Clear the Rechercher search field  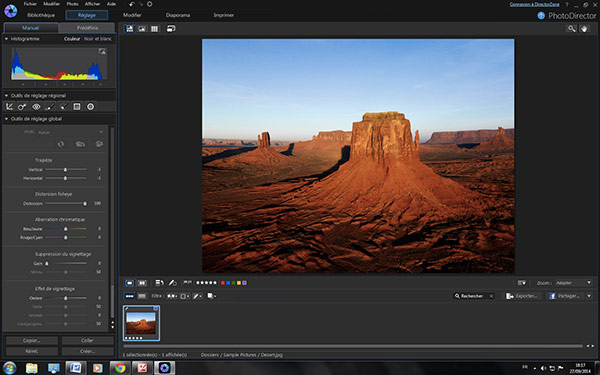click(x=491, y=296)
